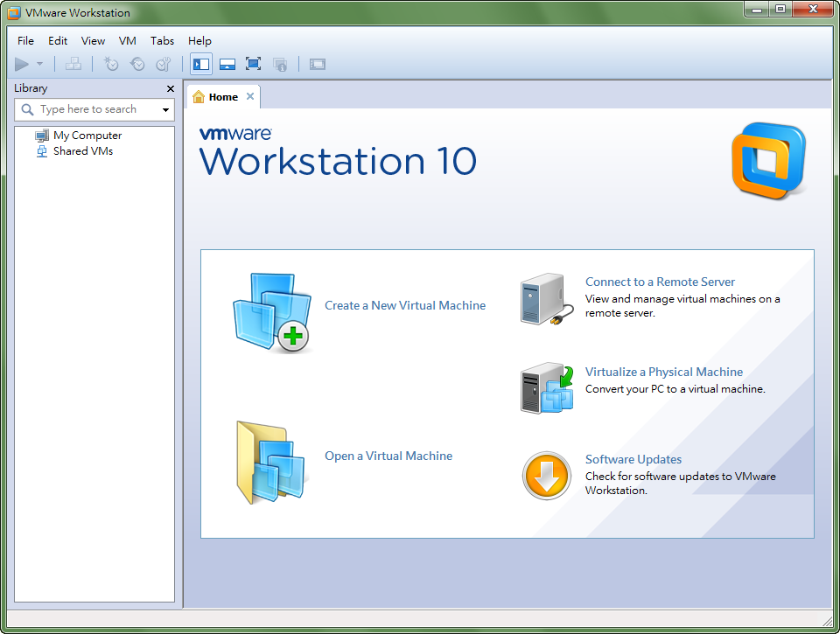Enter full screen mode from toolbar
Image resolution: width=840 pixels, height=634 pixels.
click(x=254, y=64)
